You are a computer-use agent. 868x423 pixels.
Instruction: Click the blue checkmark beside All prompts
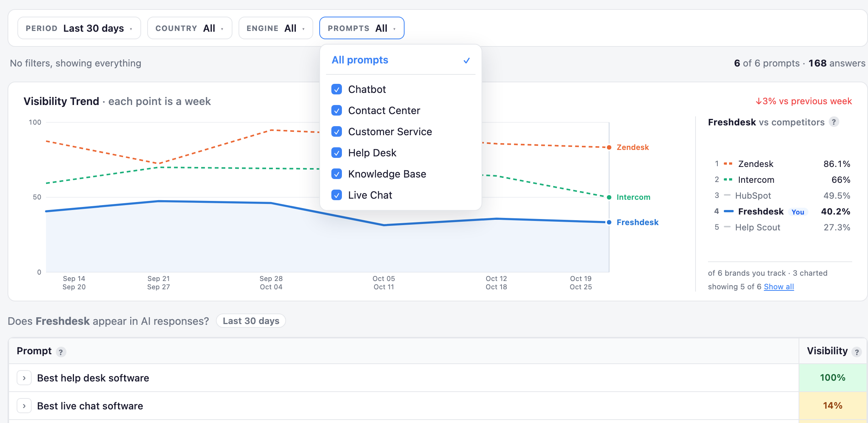coord(467,60)
